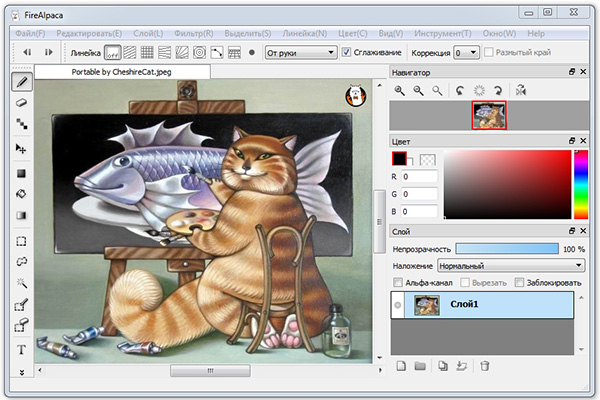Pick the Bucket fill tool

(x=22, y=194)
